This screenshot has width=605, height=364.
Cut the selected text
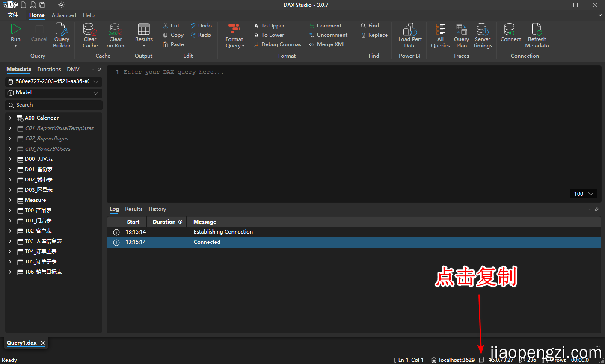(171, 26)
